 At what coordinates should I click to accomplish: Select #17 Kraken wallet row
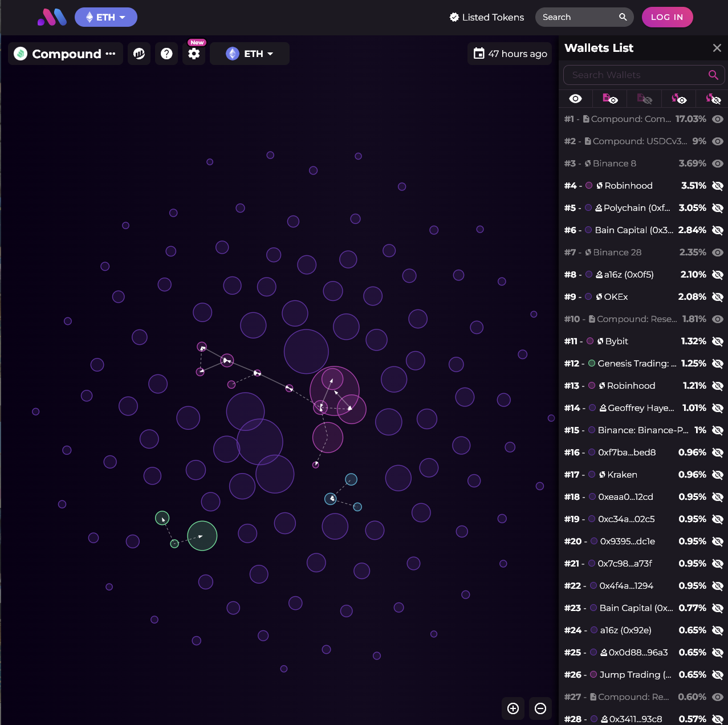(x=644, y=475)
